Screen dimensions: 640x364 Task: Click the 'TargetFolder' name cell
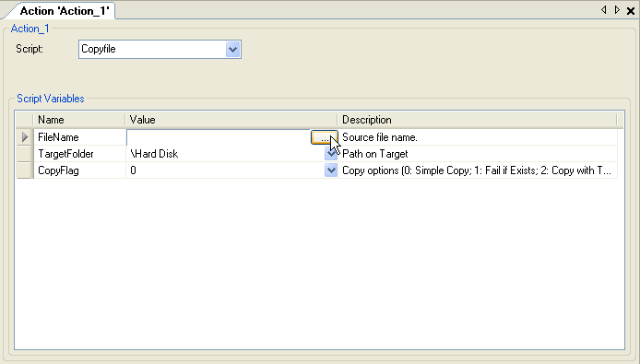tap(79, 154)
